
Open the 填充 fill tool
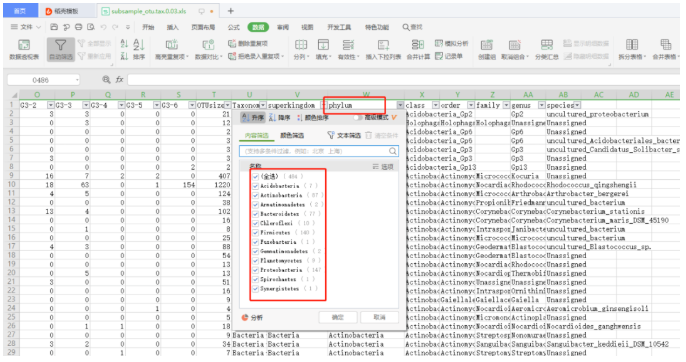[x=323, y=49]
